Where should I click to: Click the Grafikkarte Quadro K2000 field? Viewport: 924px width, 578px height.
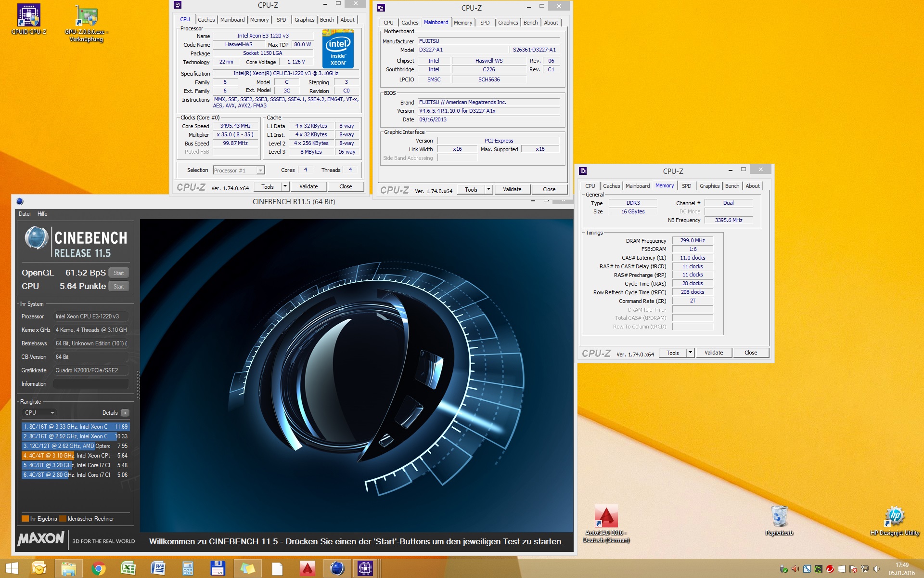[x=91, y=370]
